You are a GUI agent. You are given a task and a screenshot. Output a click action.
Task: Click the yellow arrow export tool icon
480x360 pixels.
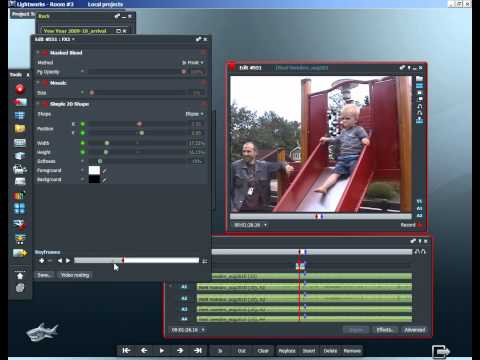coord(20,253)
